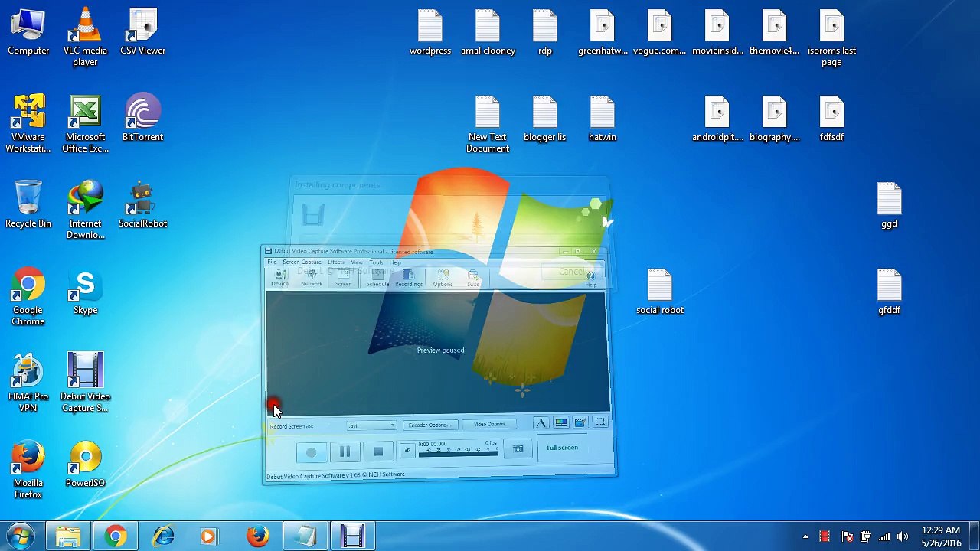This screenshot has width=980, height=551.
Task: Select the HMA! Pro VPN shortcut
Action: pyautogui.click(x=28, y=383)
